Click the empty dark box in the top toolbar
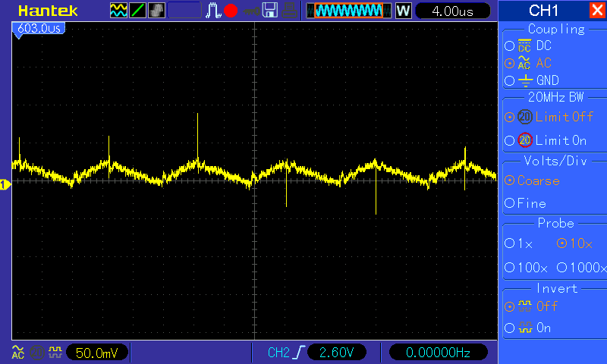The width and height of the screenshot is (607, 364). (x=184, y=11)
